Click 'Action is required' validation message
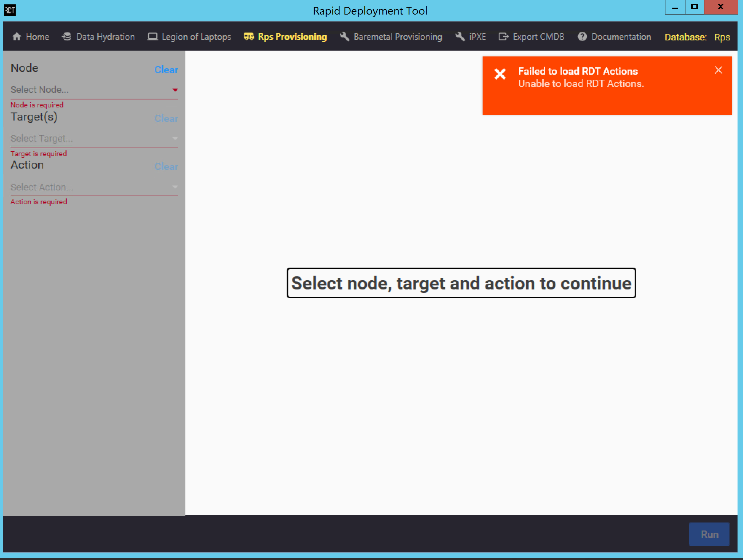Screen dimensions: 743x560 39,202
